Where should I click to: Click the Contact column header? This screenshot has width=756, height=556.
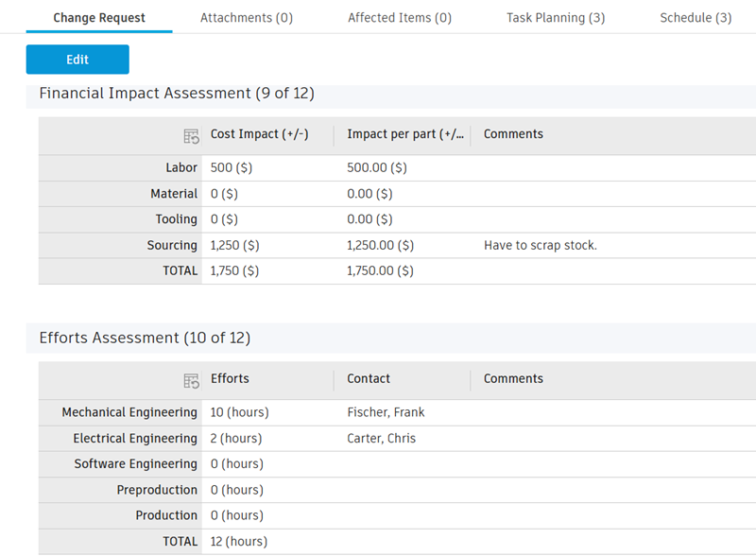[x=369, y=378]
